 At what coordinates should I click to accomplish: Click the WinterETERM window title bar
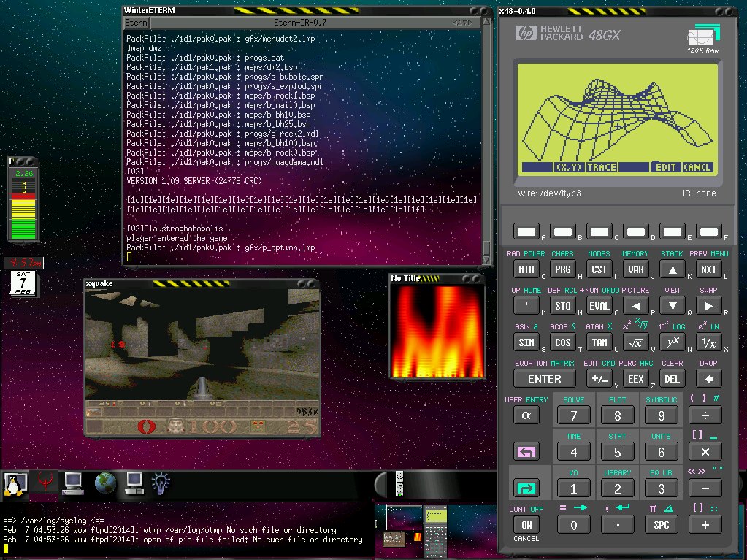point(307,10)
